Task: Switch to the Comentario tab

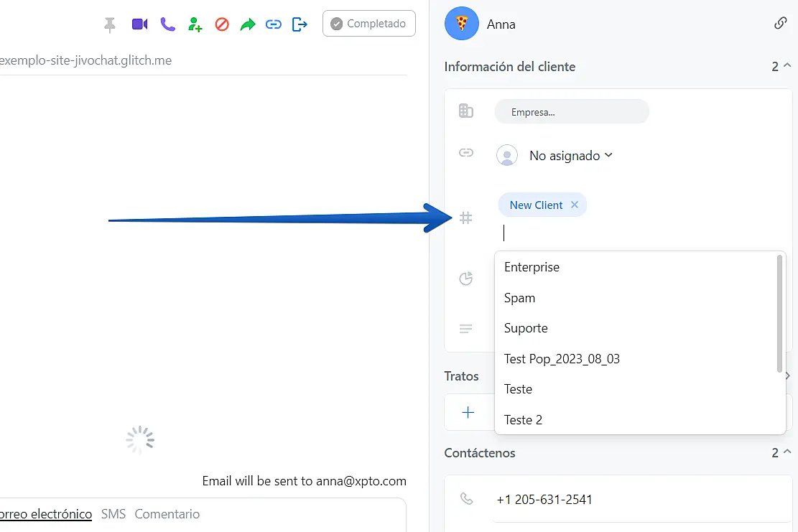Action: coord(167,513)
